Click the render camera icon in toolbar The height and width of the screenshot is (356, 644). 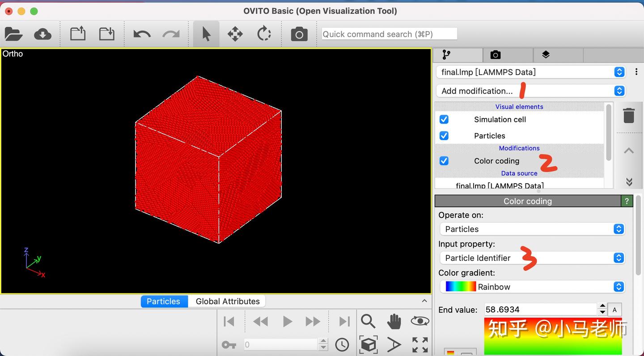(299, 34)
